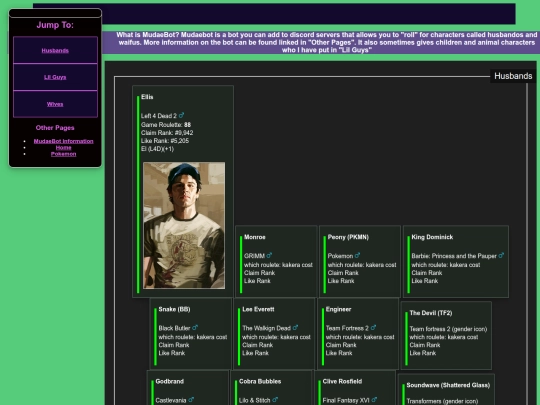Jump to the Husbands section link
The image size is (540, 405).
[x=55, y=51]
